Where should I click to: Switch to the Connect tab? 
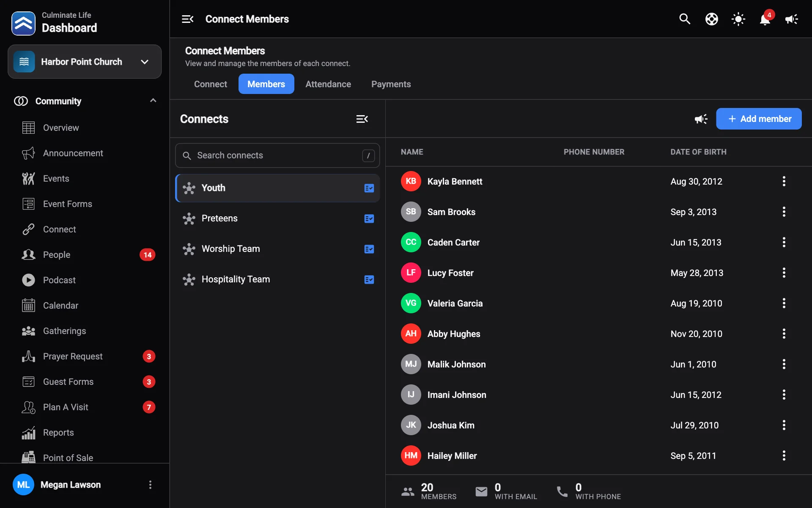point(211,84)
